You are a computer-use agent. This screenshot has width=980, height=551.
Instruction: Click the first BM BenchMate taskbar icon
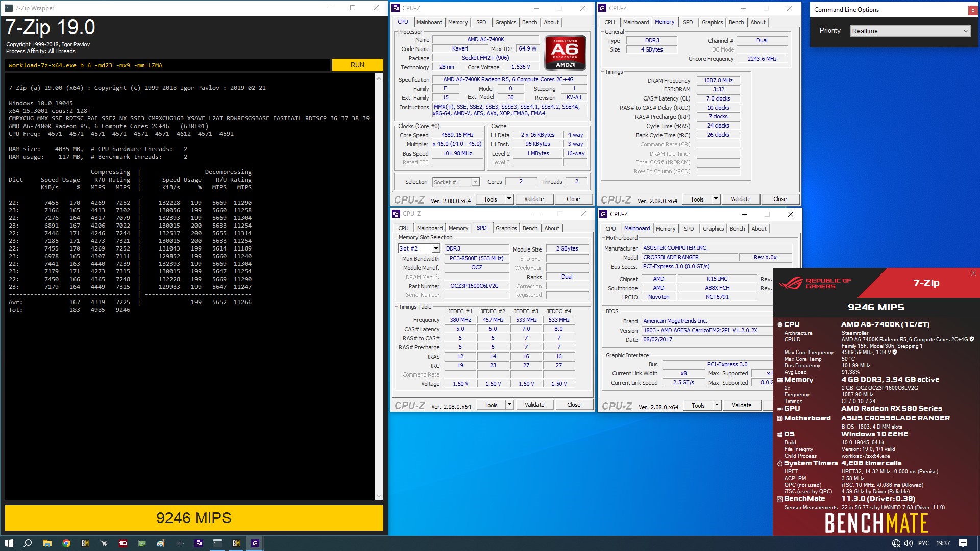coord(85,543)
